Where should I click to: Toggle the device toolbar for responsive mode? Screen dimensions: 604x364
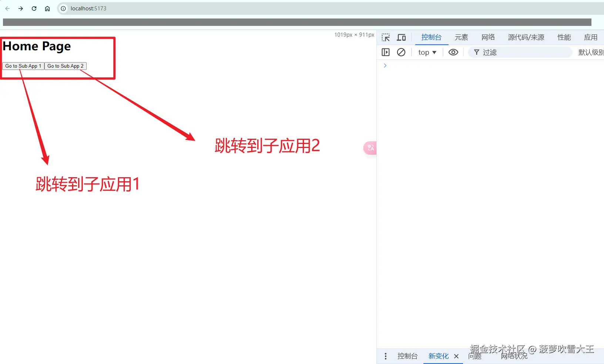401,37
